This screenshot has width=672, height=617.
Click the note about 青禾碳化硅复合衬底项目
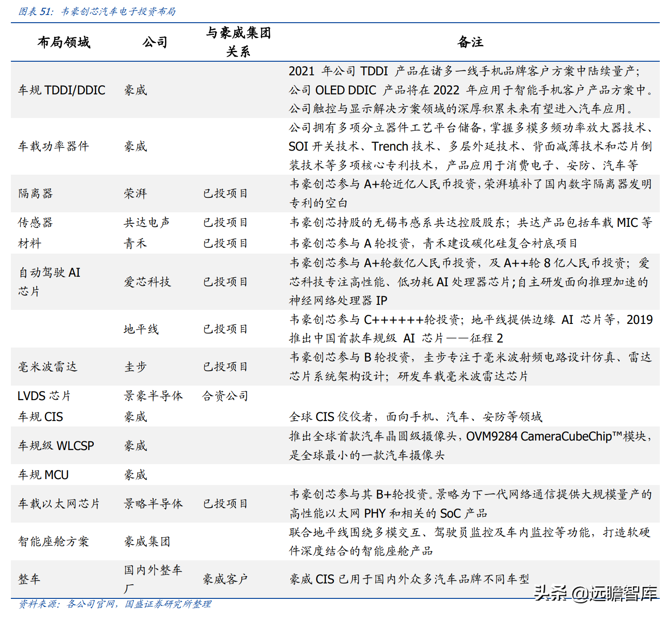point(433,244)
